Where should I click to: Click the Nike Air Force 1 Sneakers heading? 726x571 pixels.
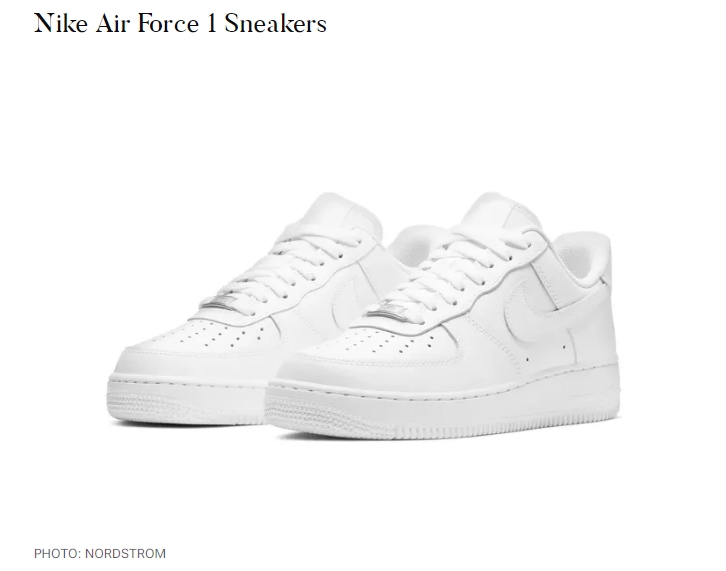180,23
